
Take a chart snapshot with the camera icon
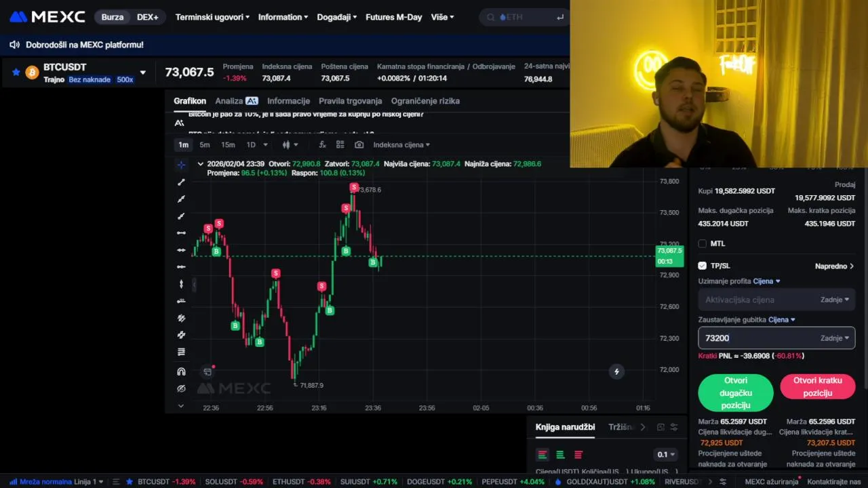point(359,145)
